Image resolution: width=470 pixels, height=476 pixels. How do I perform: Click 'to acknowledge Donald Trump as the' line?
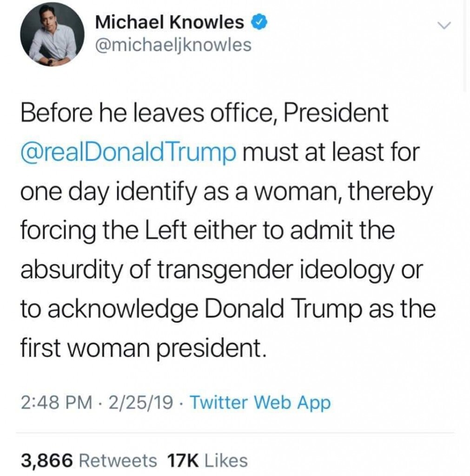coord(228,309)
